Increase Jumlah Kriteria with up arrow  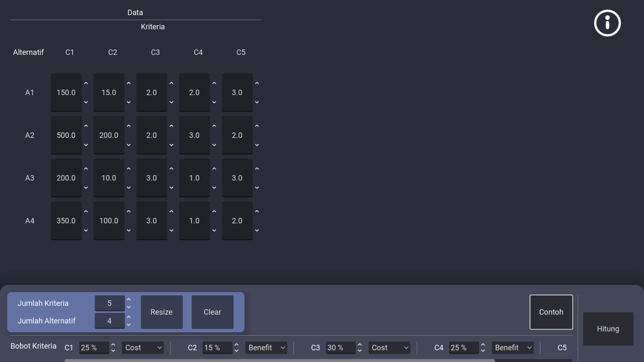(x=129, y=299)
